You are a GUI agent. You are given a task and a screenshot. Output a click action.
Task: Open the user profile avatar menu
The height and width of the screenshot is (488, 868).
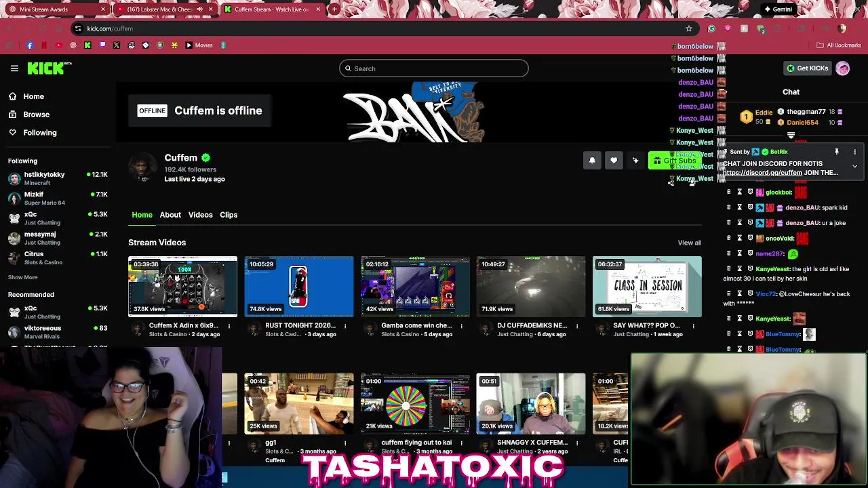(x=843, y=68)
